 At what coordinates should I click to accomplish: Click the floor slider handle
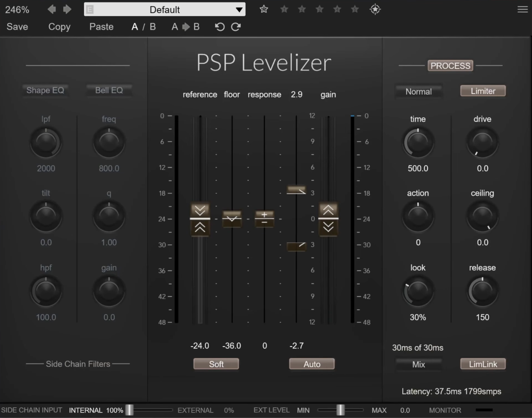click(232, 219)
